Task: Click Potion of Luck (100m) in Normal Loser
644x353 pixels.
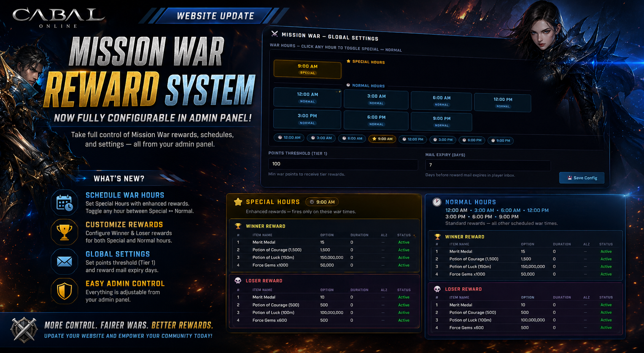Action: coord(470,320)
